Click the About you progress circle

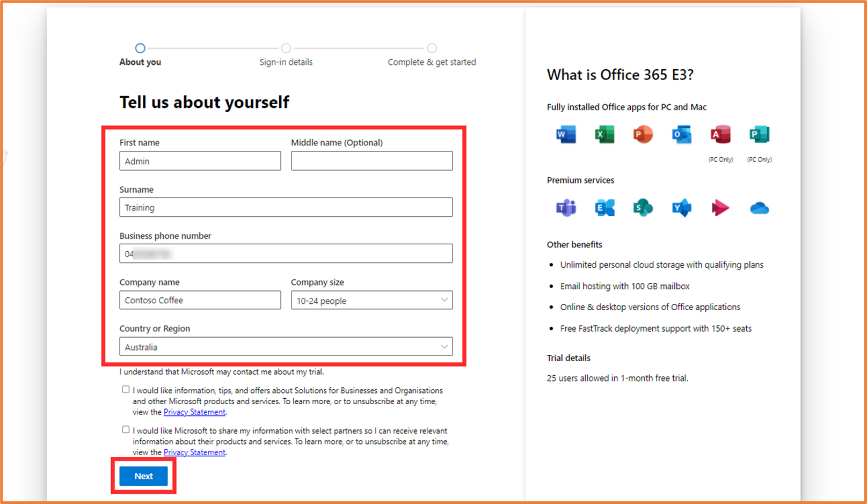[x=140, y=48]
